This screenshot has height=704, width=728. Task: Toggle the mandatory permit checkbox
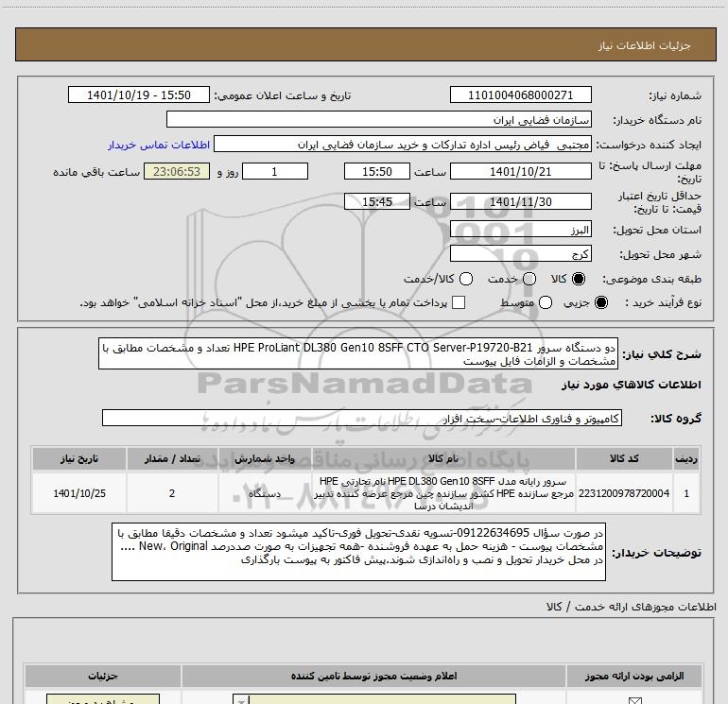(x=634, y=700)
